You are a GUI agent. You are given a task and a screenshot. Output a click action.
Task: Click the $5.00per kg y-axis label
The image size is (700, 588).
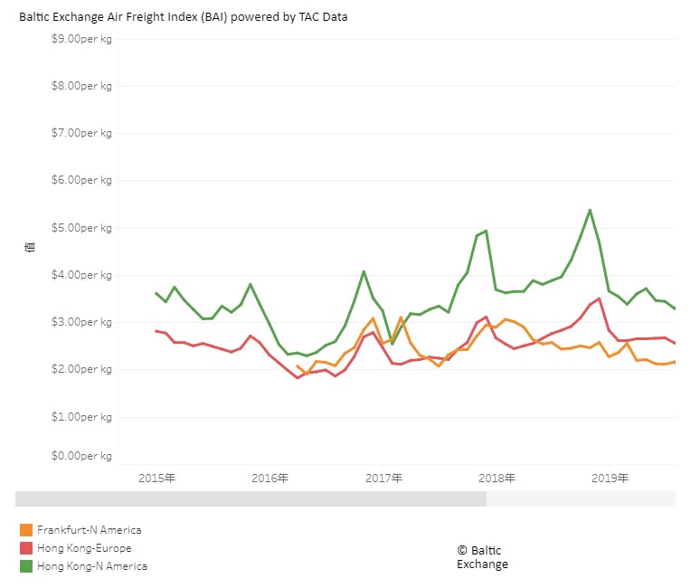[83, 228]
